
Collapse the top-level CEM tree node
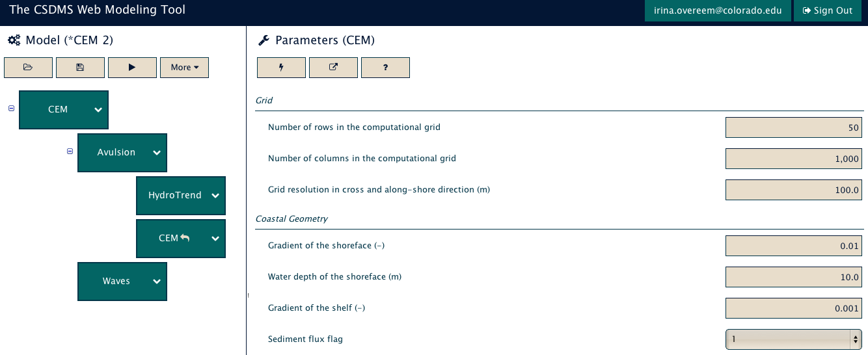[x=11, y=109]
